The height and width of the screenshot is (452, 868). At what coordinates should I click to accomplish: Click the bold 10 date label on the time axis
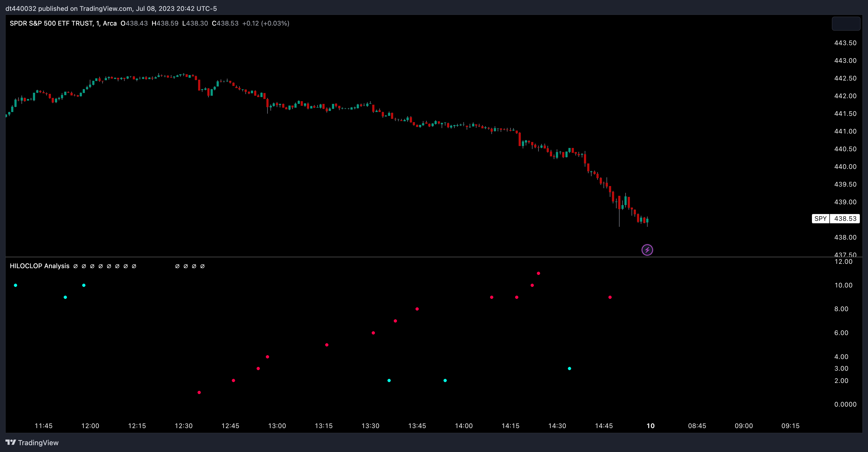(x=651, y=426)
